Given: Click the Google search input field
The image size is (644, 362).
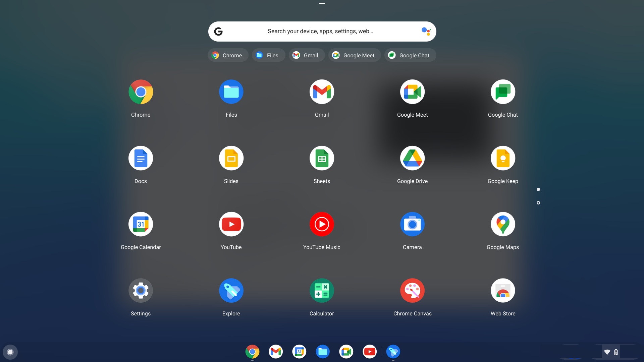Looking at the screenshot, I should (x=322, y=31).
